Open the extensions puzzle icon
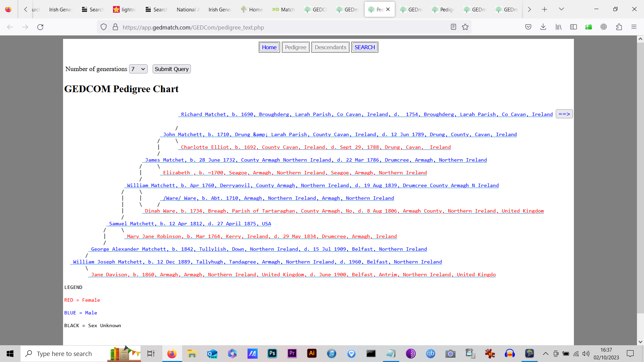Viewport: 644px width, 362px height. (619, 27)
